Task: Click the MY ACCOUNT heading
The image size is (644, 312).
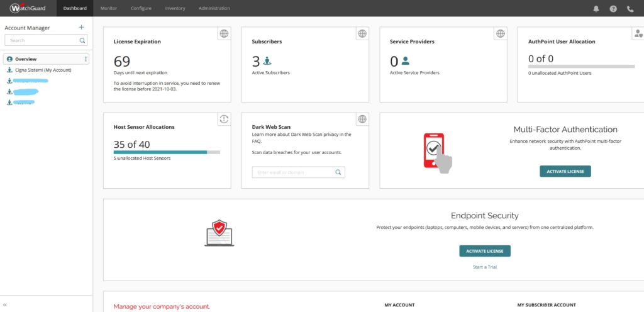Action: (399, 305)
